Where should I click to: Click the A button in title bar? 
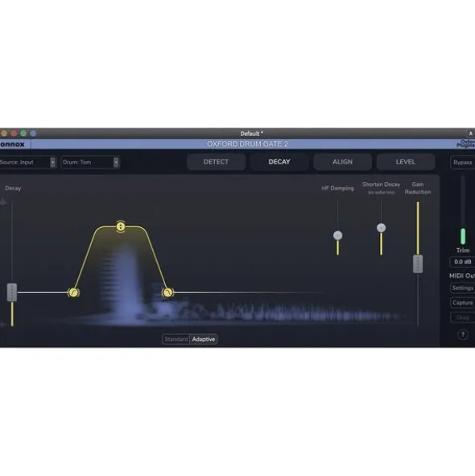click(470, 134)
